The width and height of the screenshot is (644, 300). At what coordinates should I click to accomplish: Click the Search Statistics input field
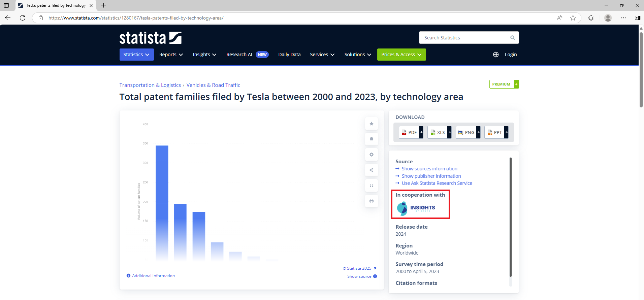pos(465,38)
